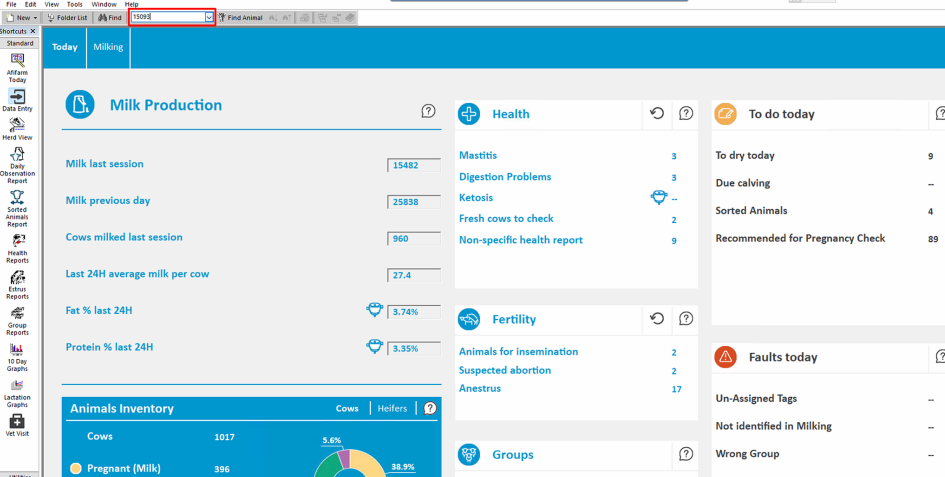The height and width of the screenshot is (477, 945).
Task: Open Health Reports shortcut icon
Action: tap(17, 242)
